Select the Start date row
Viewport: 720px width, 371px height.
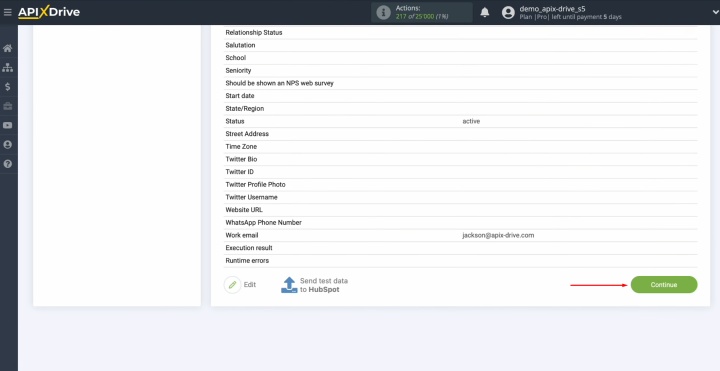coord(461,96)
